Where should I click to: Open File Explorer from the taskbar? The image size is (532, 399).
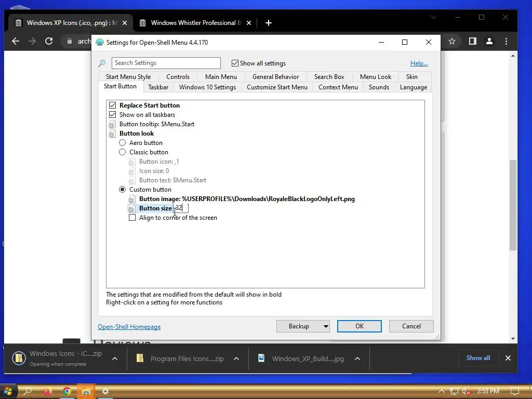pos(86,392)
